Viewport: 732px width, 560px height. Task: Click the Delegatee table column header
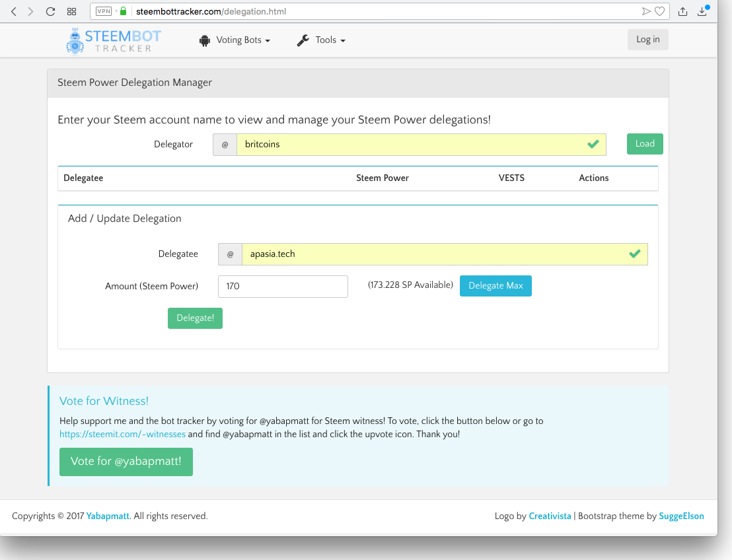click(83, 178)
